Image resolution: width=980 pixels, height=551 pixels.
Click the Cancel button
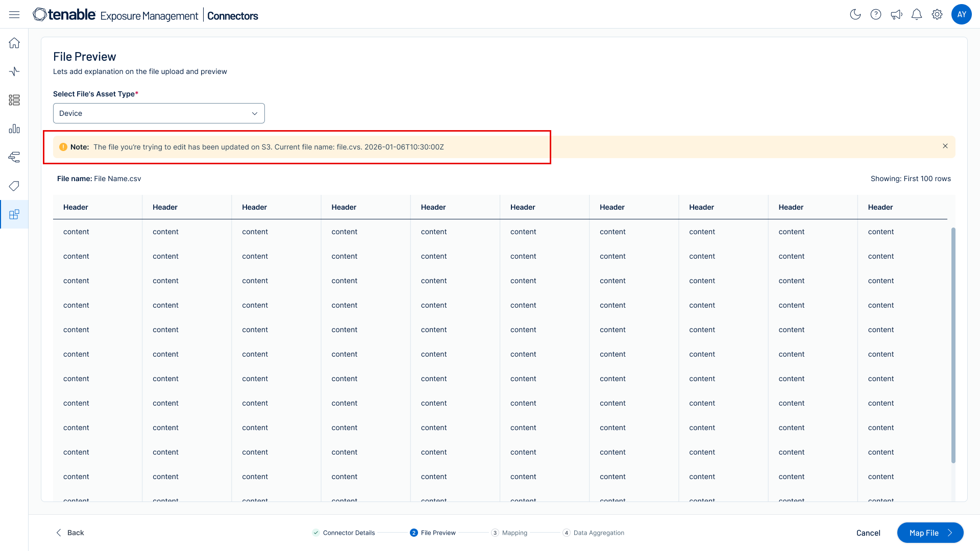tap(868, 533)
